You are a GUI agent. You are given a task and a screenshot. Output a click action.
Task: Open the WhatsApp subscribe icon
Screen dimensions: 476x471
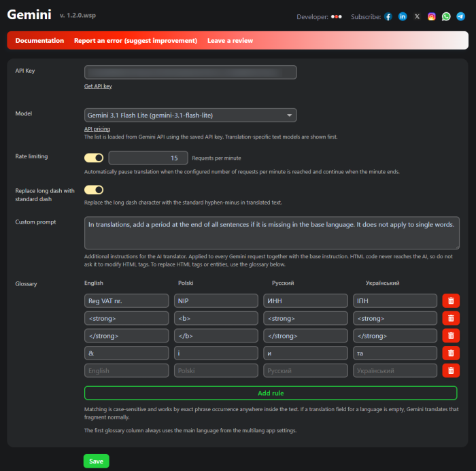(446, 17)
